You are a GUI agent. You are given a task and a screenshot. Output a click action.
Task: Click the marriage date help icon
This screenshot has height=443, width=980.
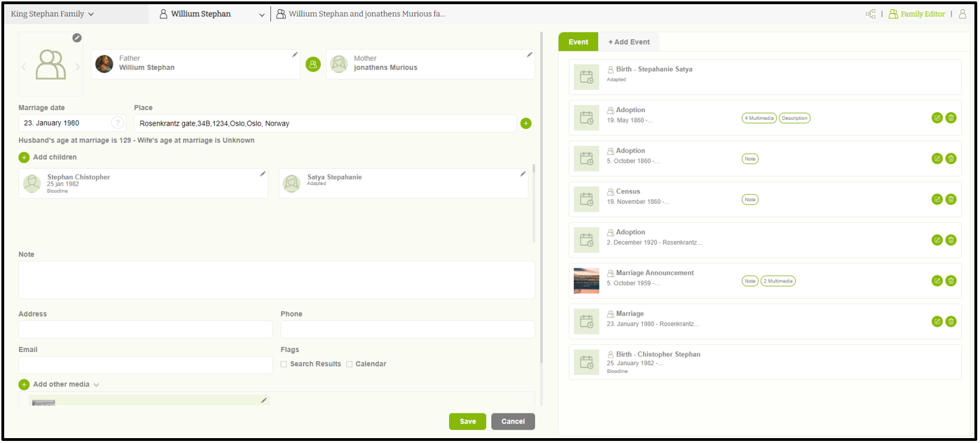tap(117, 123)
